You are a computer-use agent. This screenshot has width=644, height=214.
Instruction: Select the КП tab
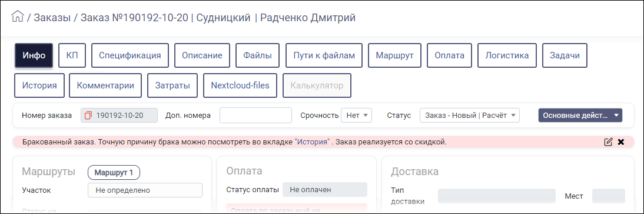[x=72, y=55]
